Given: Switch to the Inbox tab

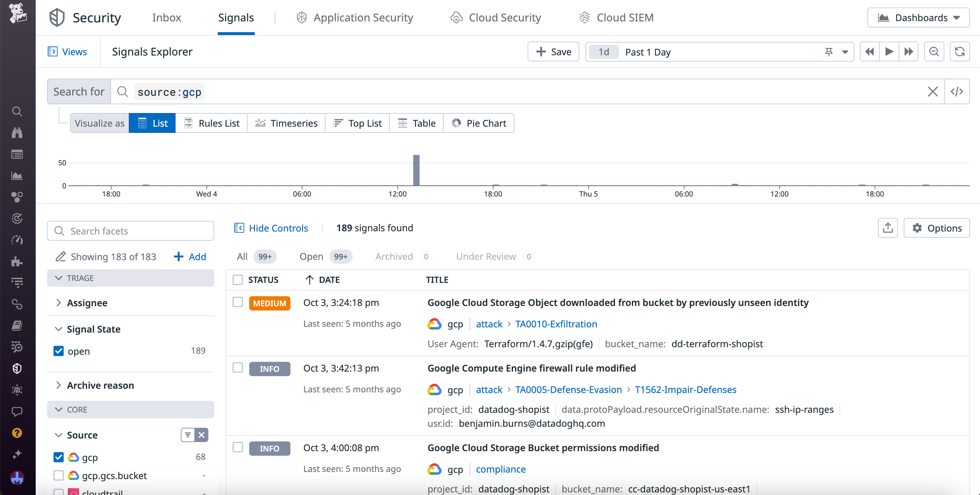Looking at the screenshot, I should (166, 18).
